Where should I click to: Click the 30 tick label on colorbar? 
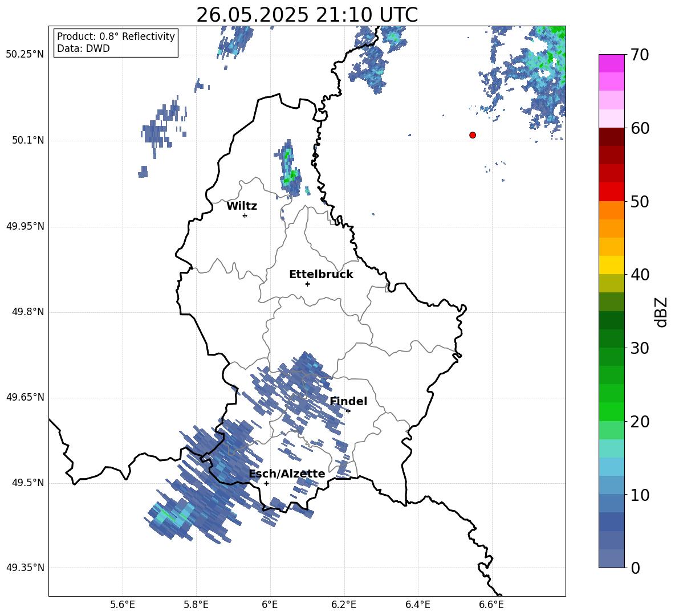(x=640, y=348)
